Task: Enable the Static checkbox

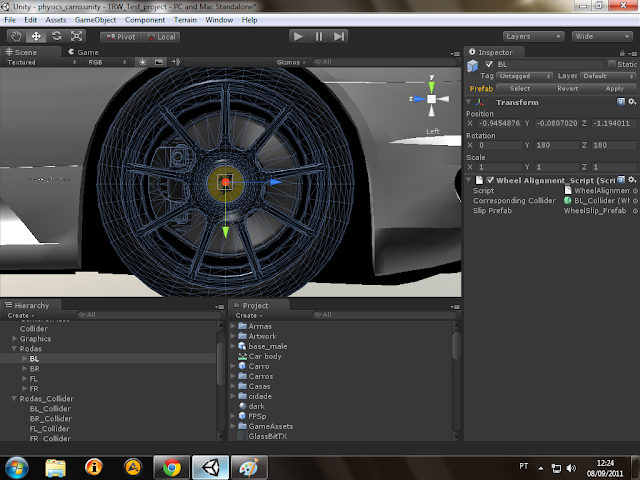Action: (x=613, y=64)
